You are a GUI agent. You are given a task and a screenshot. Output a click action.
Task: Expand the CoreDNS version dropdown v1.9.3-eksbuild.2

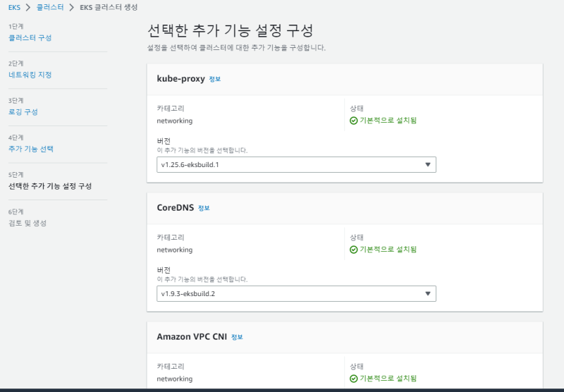tap(296, 293)
